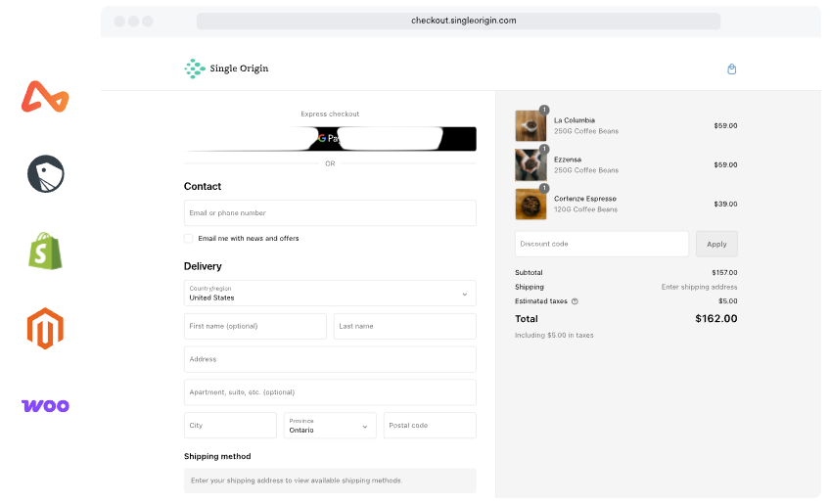
Task: Open the Country/region dropdown
Action: [330, 294]
